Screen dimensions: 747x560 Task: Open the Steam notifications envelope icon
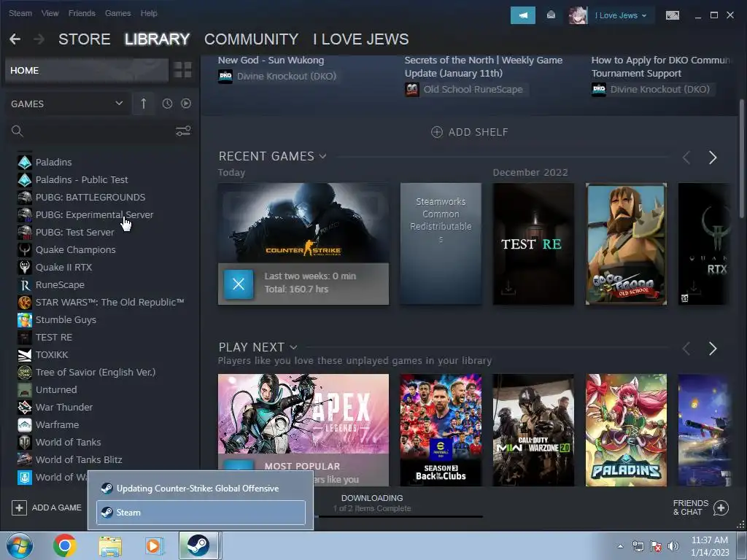pyautogui.click(x=551, y=15)
